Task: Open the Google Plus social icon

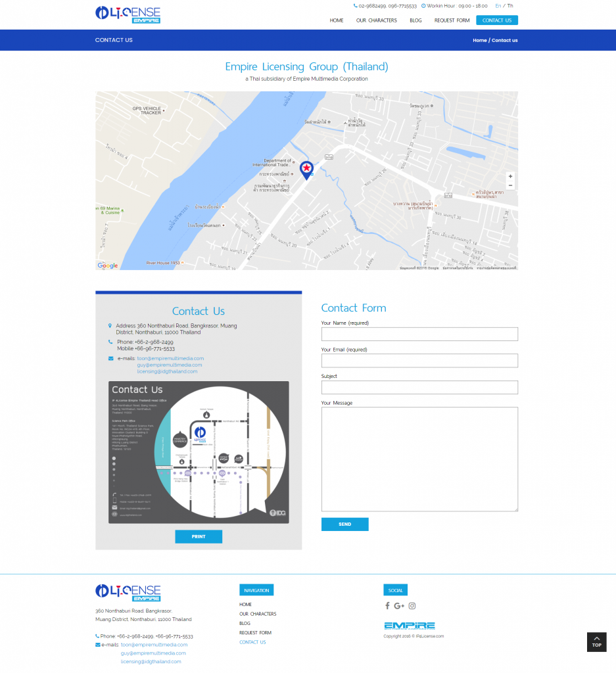Action: (x=399, y=606)
